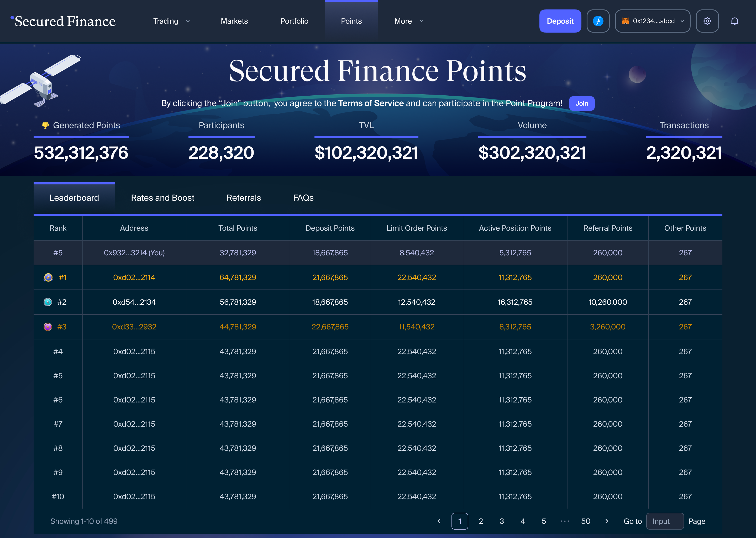The width and height of the screenshot is (756, 538).
Task: Go to page 4 in pagination
Action: pyautogui.click(x=523, y=521)
